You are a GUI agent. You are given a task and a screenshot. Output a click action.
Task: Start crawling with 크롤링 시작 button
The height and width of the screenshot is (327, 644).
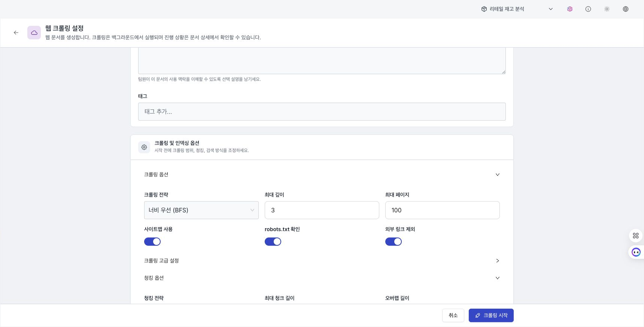[491, 315]
